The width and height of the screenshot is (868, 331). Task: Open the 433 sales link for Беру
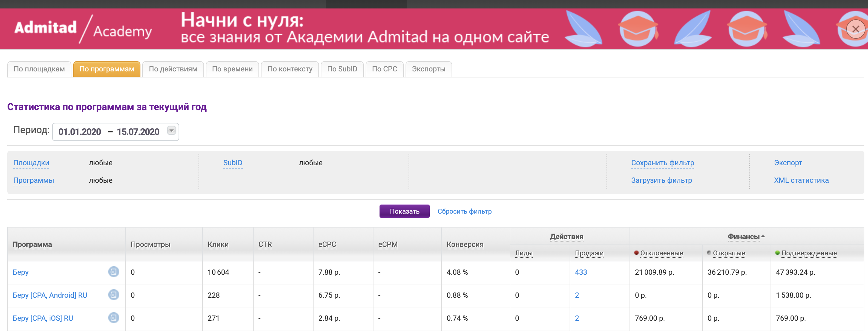click(x=580, y=272)
